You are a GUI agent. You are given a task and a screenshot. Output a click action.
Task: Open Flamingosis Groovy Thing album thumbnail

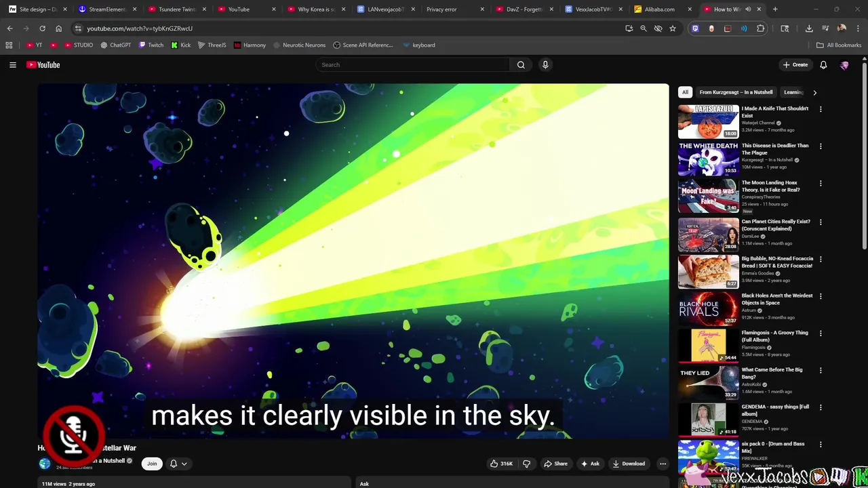click(708, 345)
